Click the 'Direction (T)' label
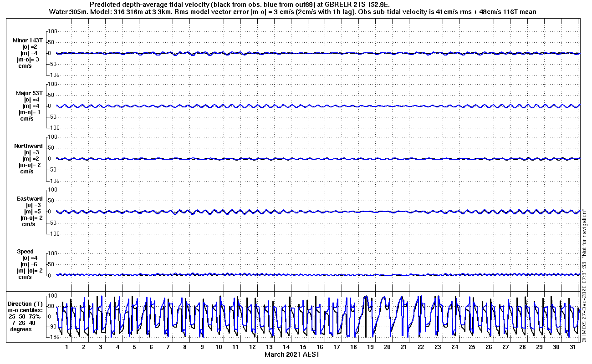 tap(26, 303)
